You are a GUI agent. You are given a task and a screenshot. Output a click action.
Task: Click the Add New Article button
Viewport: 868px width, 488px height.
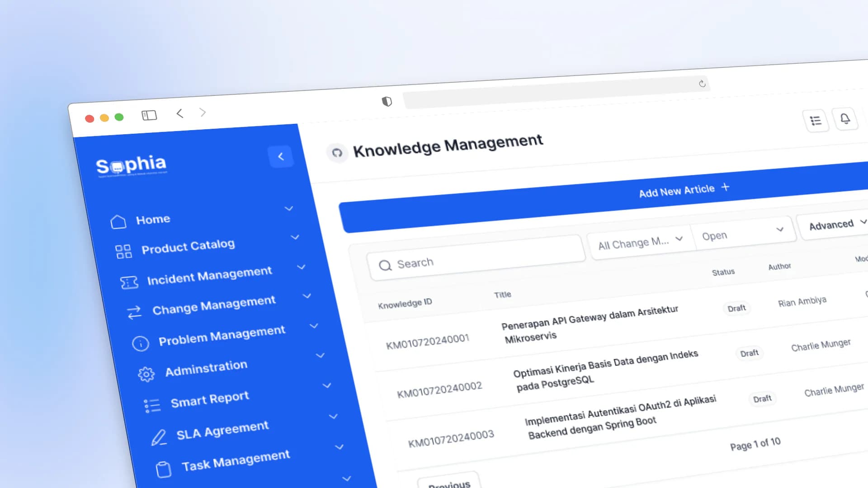pos(605,197)
